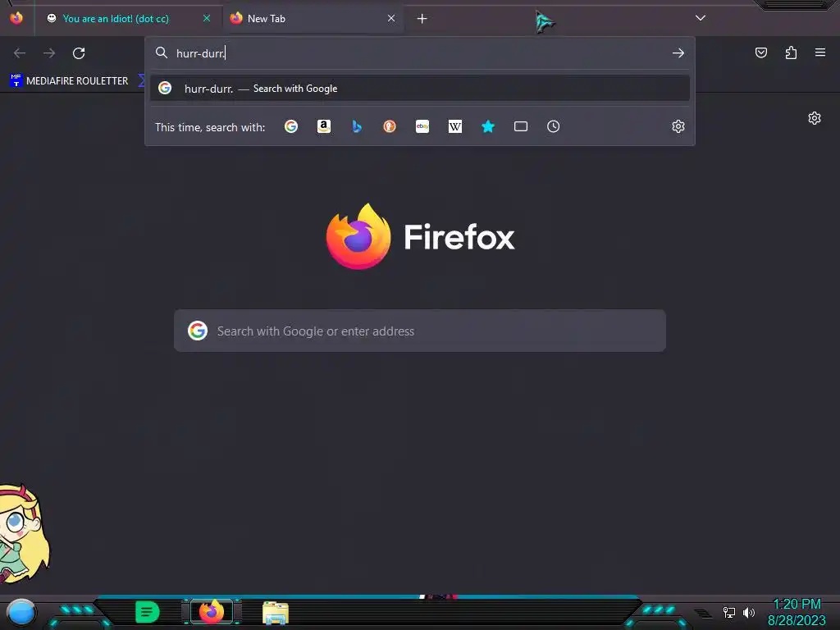
Task: Focus the address bar text field
Action: click(420, 53)
